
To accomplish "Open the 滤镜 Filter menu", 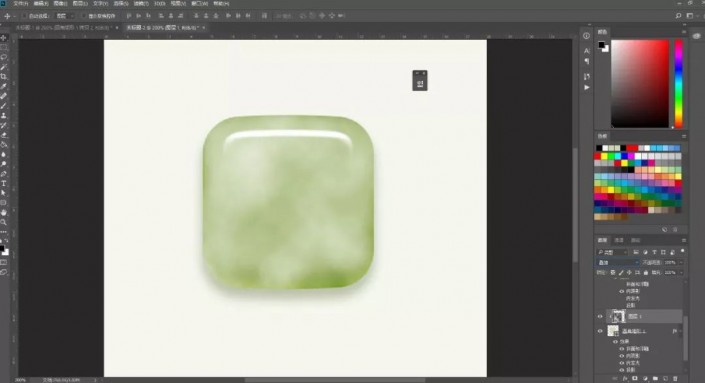I will [x=141, y=3].
